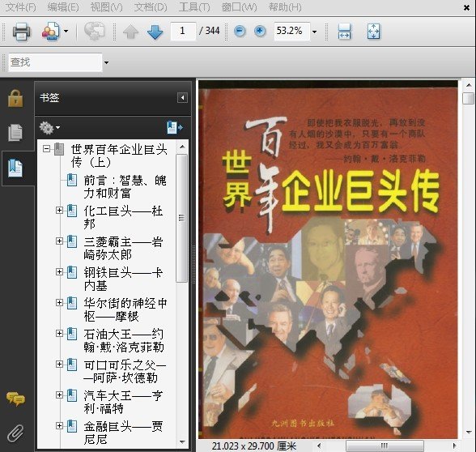
Task: Open the 汽车大王——亨利·福特 bookmark
Action: click(123, 402)
